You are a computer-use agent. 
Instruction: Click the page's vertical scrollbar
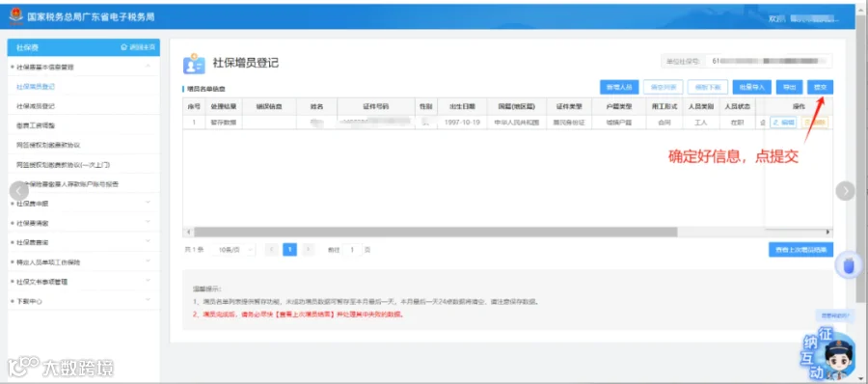(x=862, y=158)
